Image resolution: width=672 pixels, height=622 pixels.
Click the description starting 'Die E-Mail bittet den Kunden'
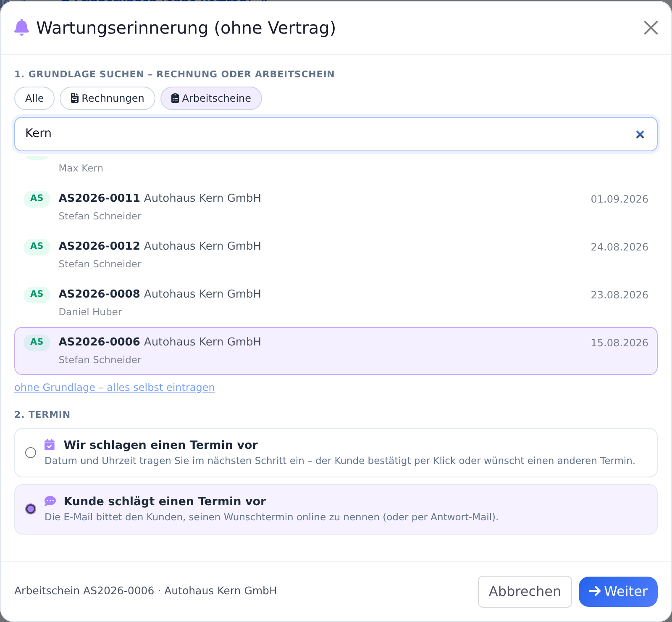(271, 517)
